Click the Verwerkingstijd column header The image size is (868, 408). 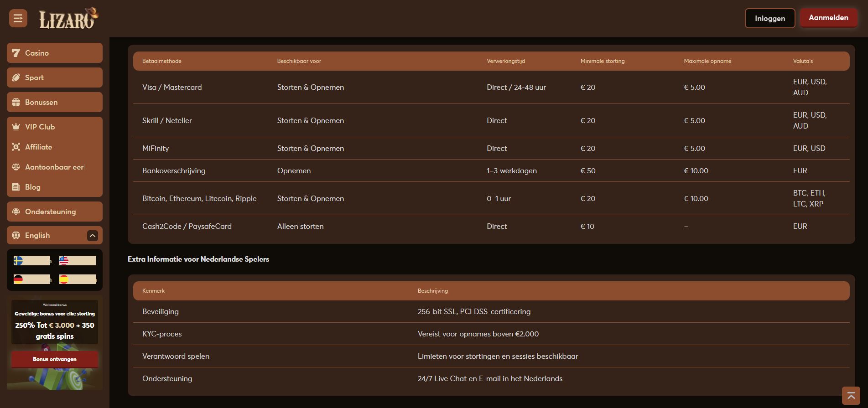(506, 61)
